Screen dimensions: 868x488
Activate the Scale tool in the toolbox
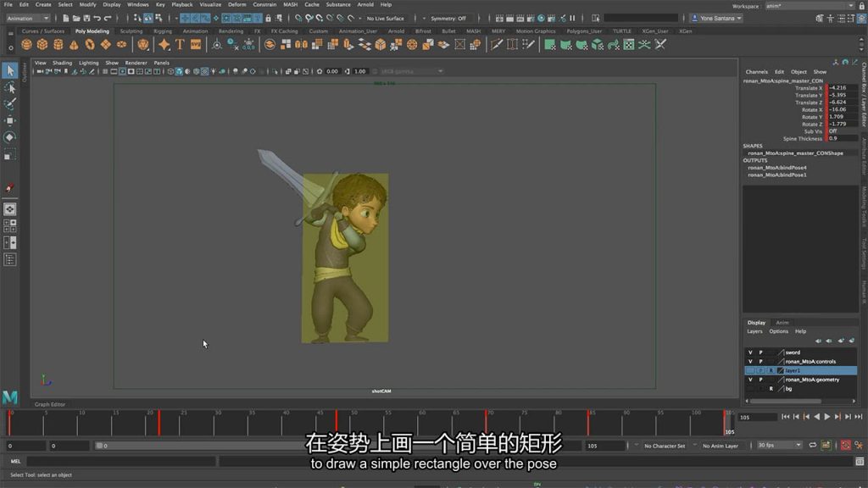pyautogui.click(x=10, y=155)
